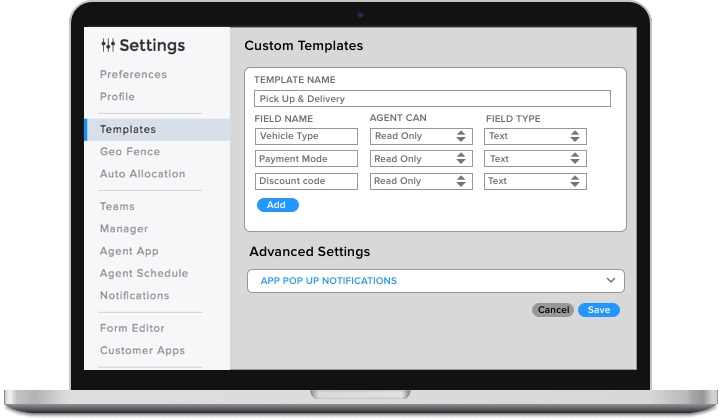Open Profile settings page

tap(117, 97)
